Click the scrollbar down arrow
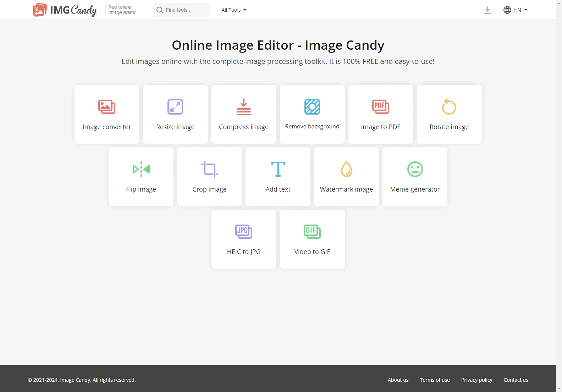 pyautogui.click(x=559, y=389)
